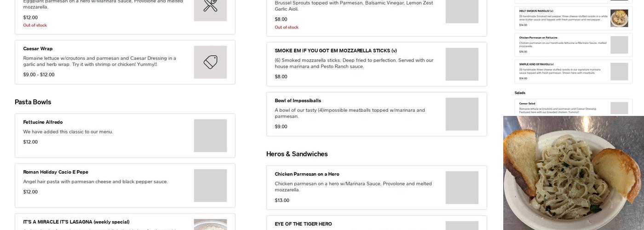Choose Smoke Em If You Got Em Mozzarella Sticks
Screen dimensions: 644x230
coord(335,51)
